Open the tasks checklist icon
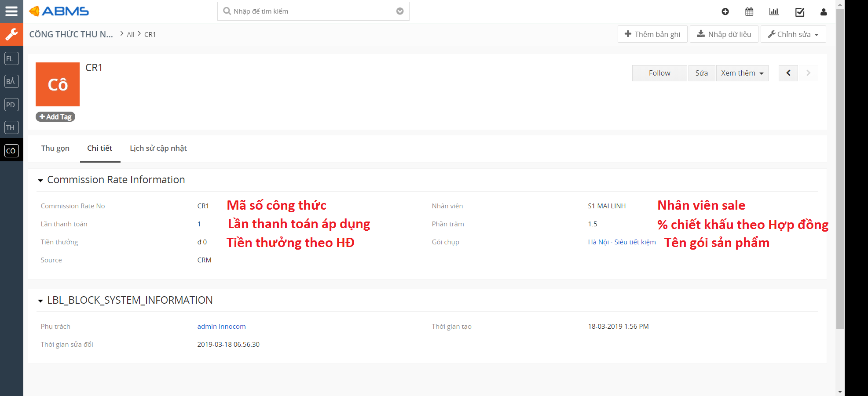868x396 pixels. tap(799, 12)
